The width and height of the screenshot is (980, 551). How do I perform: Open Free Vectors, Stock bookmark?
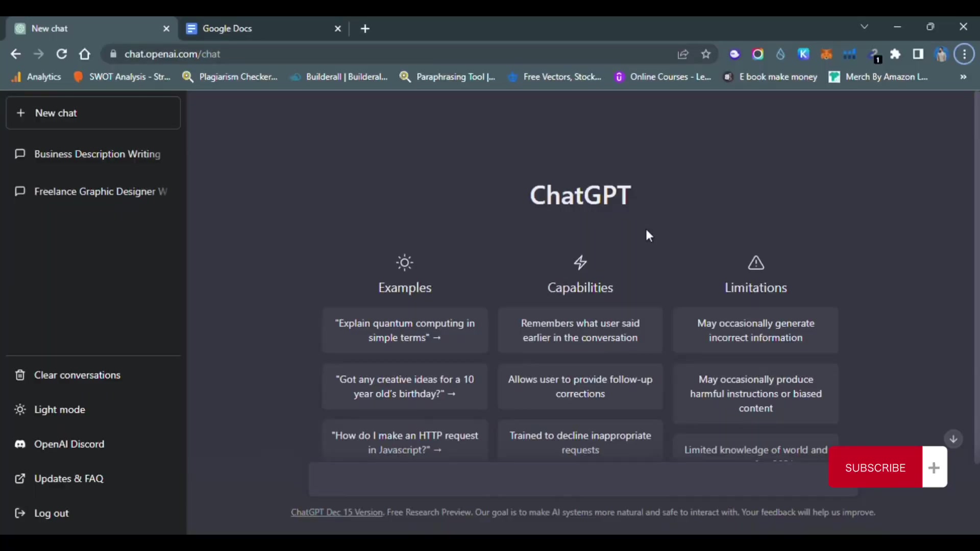click(x=555, y=77)
